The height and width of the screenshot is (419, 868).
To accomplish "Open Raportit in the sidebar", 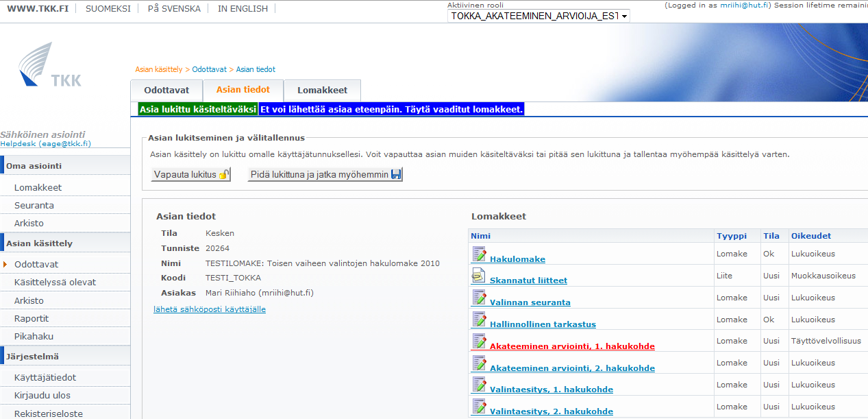I will 32,318.
